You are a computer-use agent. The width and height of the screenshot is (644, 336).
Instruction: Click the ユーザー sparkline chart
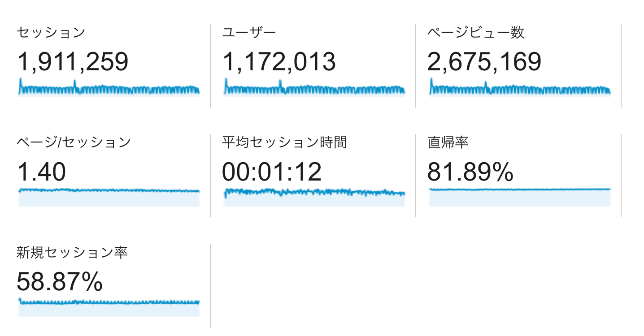[314, 88]
